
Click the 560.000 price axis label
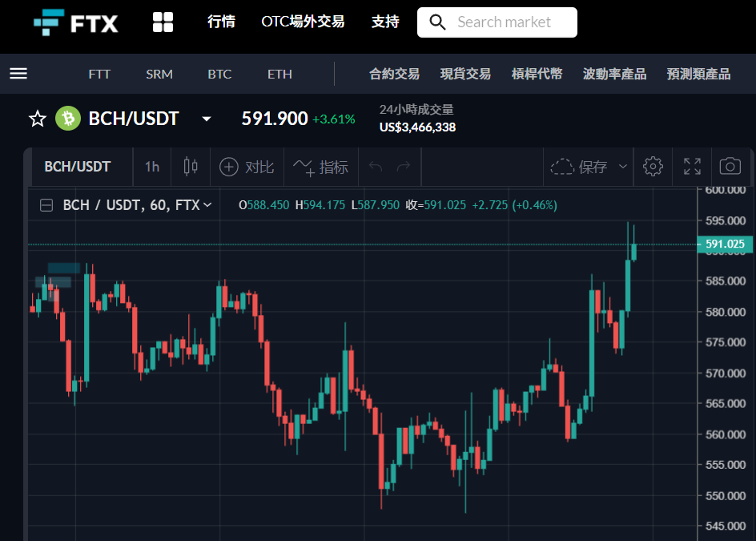pos(726,435)
